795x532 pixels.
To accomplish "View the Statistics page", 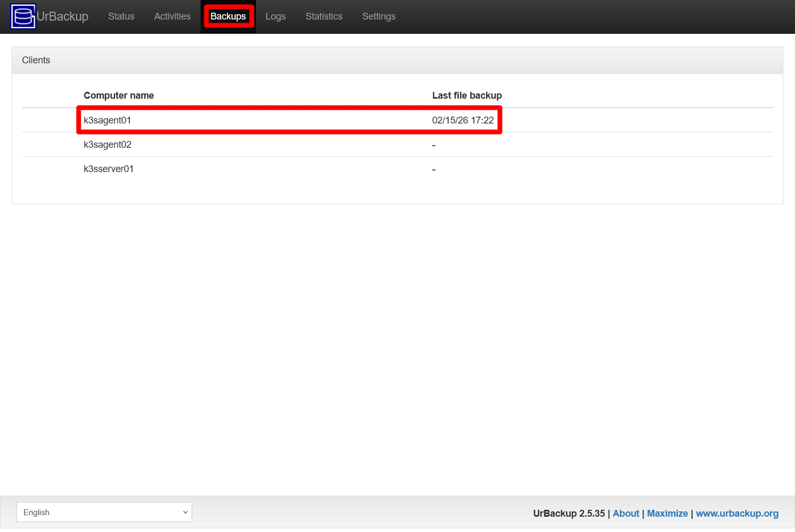I will [x=324, y=16].
